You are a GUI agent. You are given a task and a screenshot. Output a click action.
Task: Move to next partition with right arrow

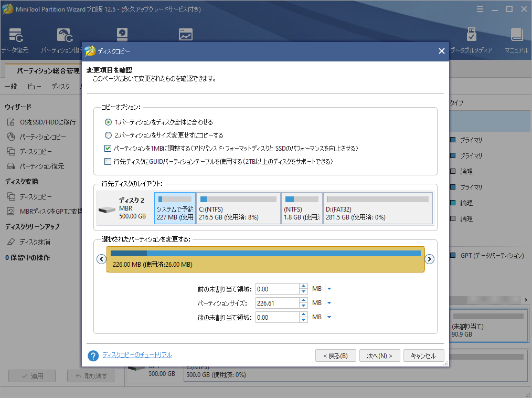tap(429, 259)
